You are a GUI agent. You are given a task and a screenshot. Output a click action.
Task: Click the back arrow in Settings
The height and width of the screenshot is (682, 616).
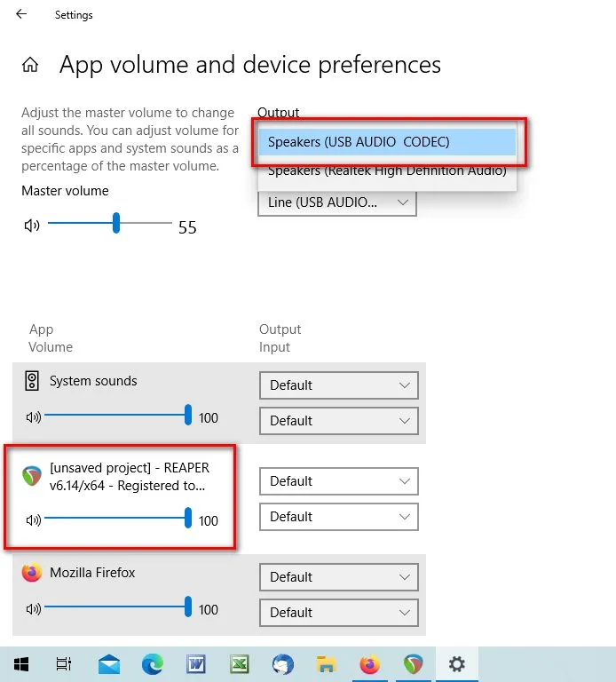click(x=21, y=15)
